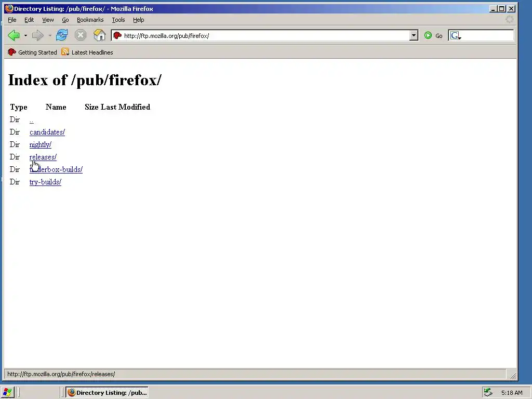Click the Firefox icon in title bar
Screen dimensions: 532x399
(9, 8)
